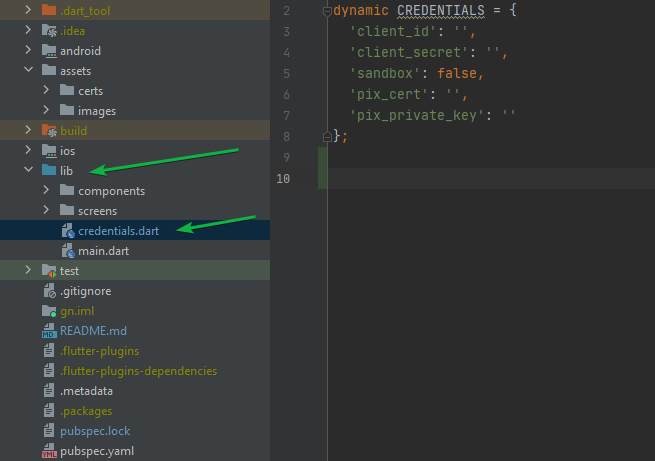Viewport: 655px width, 461px height.
Task: Click the assets folder icon
Action: pyautogui.click(x=49, y=70)
